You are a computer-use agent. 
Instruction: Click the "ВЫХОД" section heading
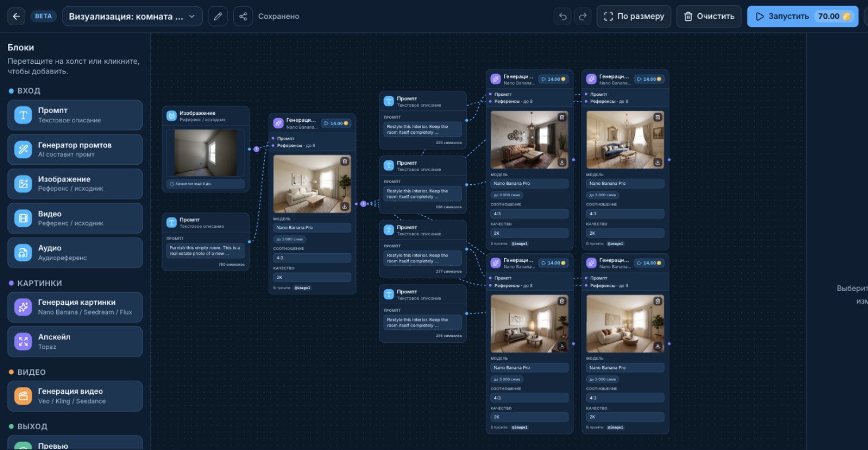33,426
